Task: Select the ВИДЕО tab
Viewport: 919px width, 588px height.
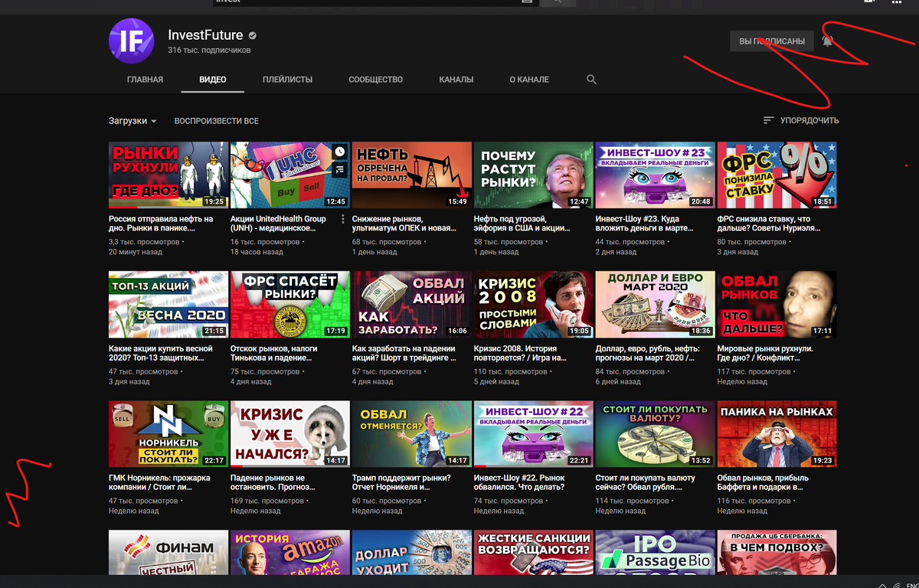Action: click(x=213, y=80)
